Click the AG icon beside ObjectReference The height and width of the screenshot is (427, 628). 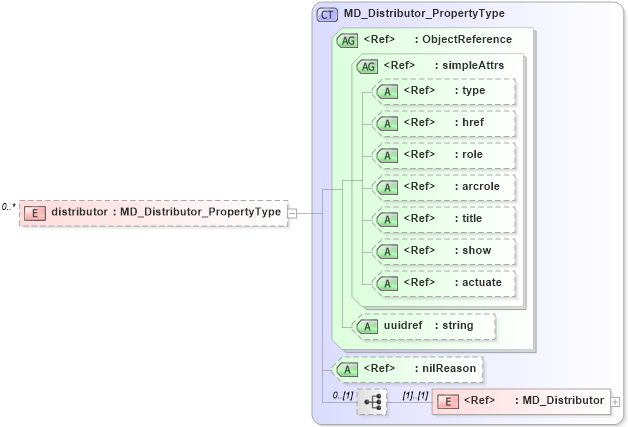coord(347,40)
